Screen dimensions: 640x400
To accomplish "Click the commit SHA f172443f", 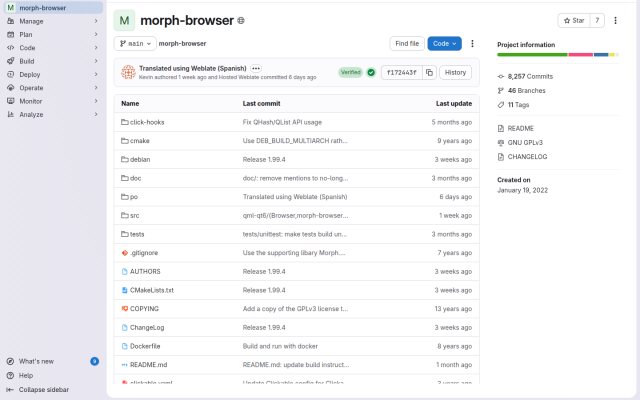I will pyautogui.click(x=402, y=72).
